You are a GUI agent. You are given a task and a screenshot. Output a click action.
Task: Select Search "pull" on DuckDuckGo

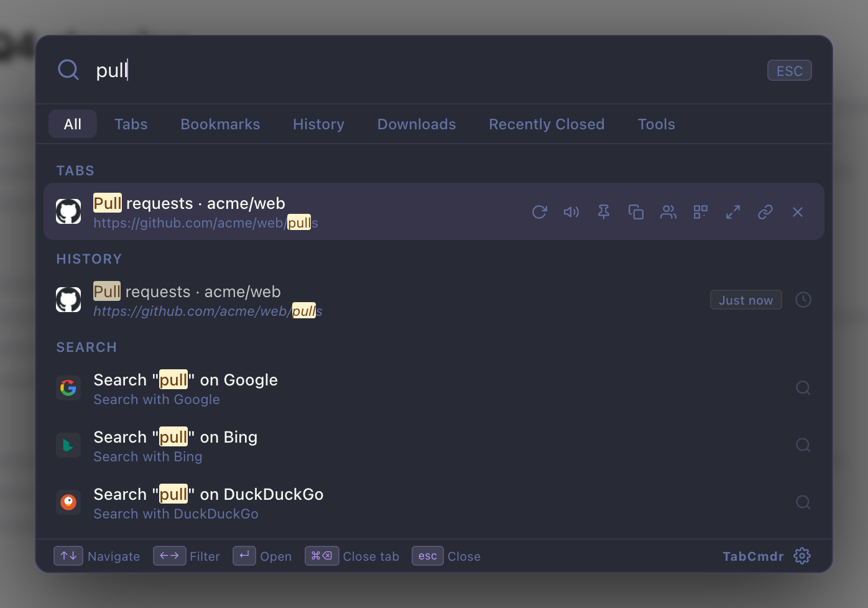click(x=434, y=502)
